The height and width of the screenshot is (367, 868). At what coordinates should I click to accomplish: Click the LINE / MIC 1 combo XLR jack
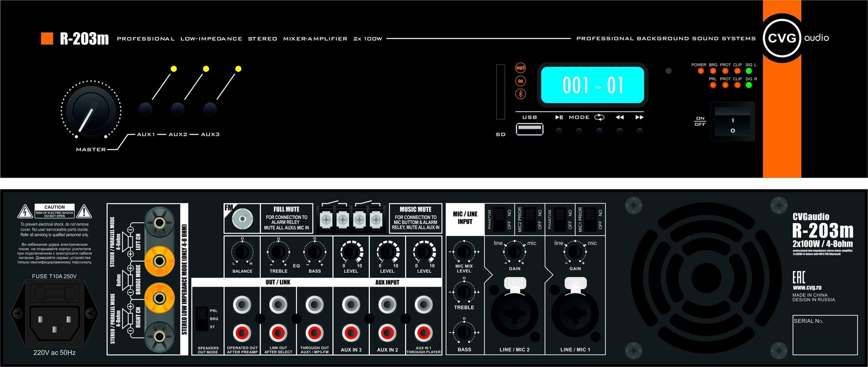(x=575, y=313)
